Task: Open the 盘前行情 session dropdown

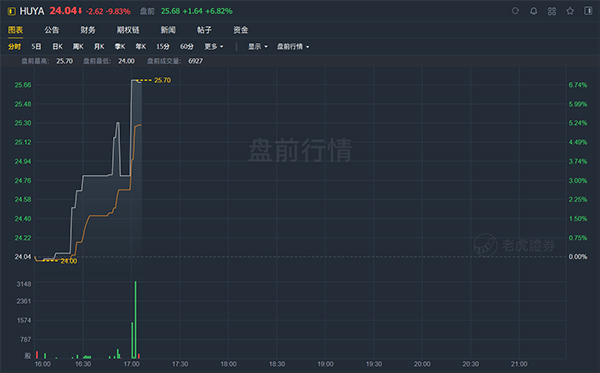Action: (293, 47)
